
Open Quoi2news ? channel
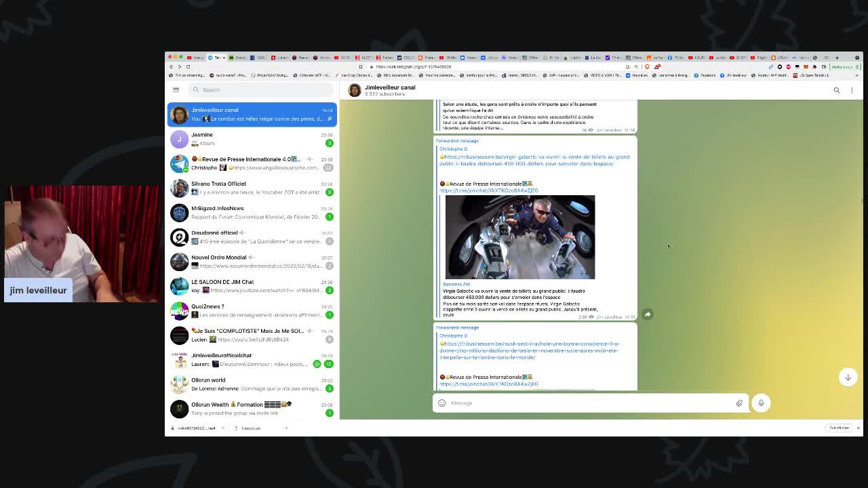[x=252, y=310]
